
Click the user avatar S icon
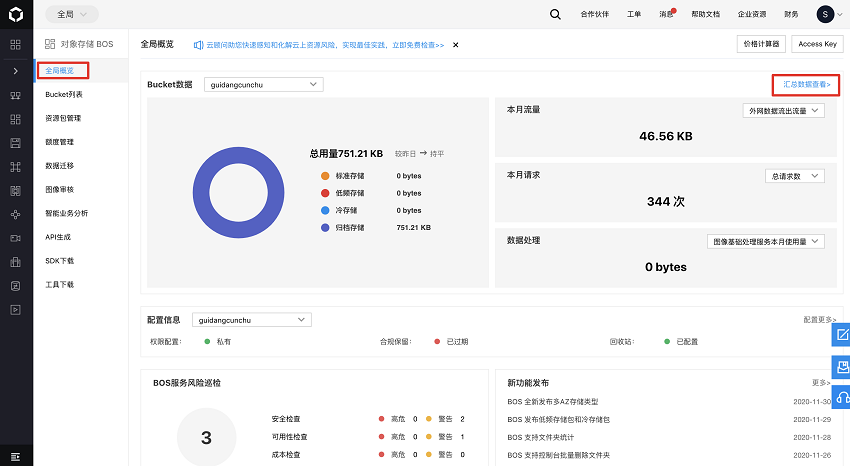(x=824, y=14)
